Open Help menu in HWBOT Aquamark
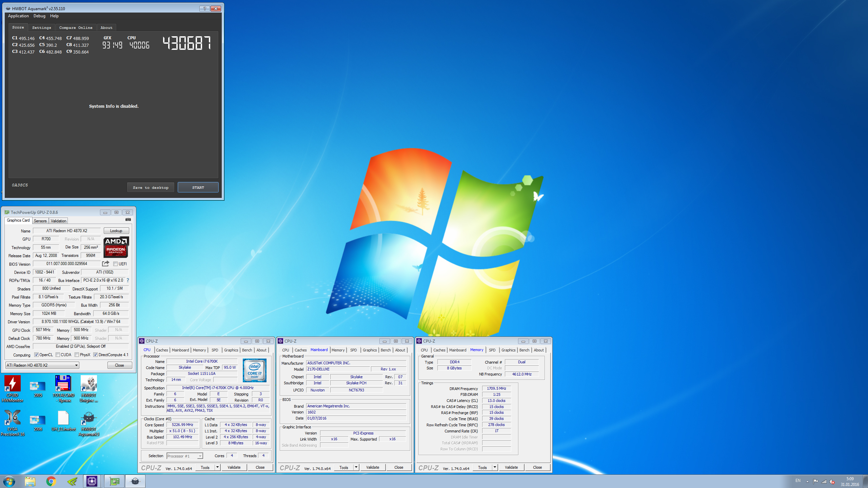Image resolution: width=868 pixels, height=488 pixels. [54, 16]
